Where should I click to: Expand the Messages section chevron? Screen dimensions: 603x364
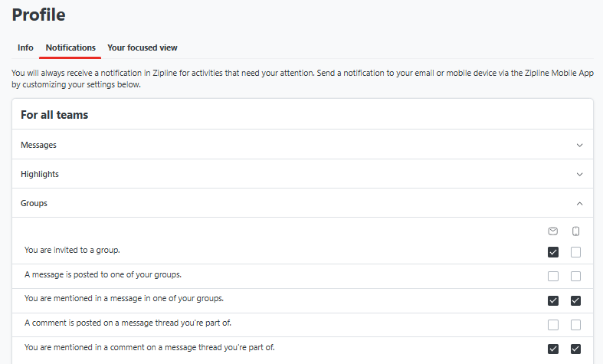click(579, 145)
